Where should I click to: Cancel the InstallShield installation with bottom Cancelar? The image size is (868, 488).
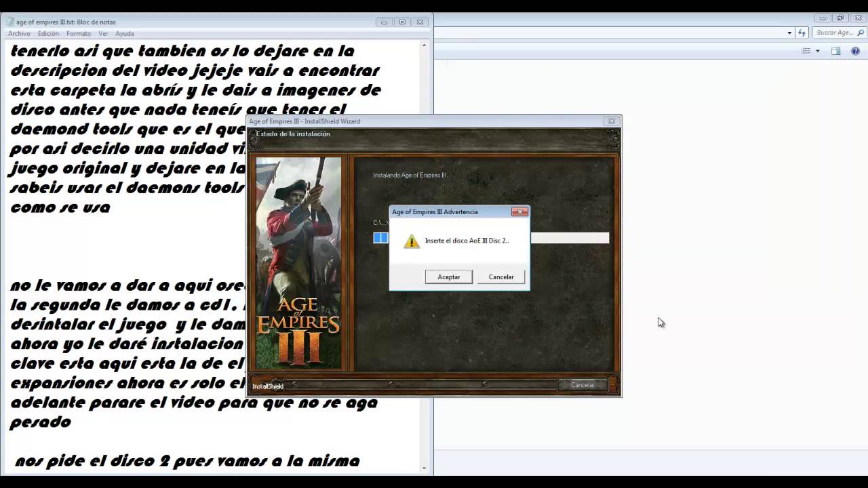point(583,384)
